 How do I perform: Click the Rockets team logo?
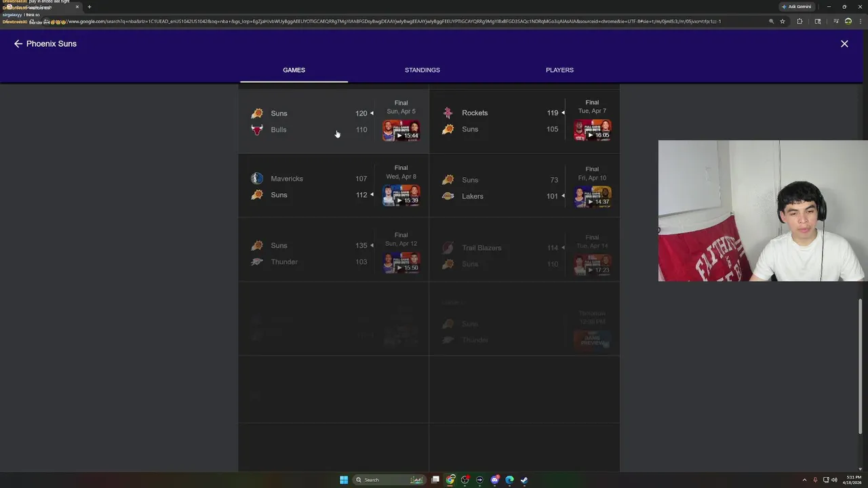(448, 113)
